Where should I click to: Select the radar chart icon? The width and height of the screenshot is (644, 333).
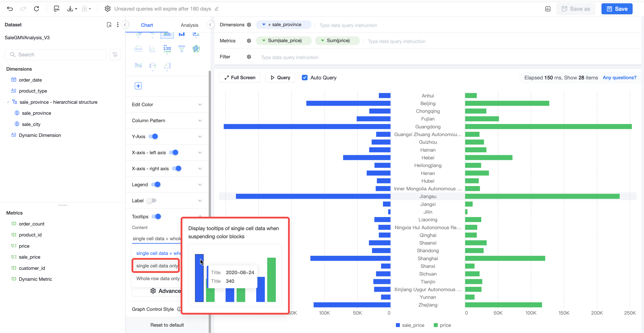click(196, 48)
